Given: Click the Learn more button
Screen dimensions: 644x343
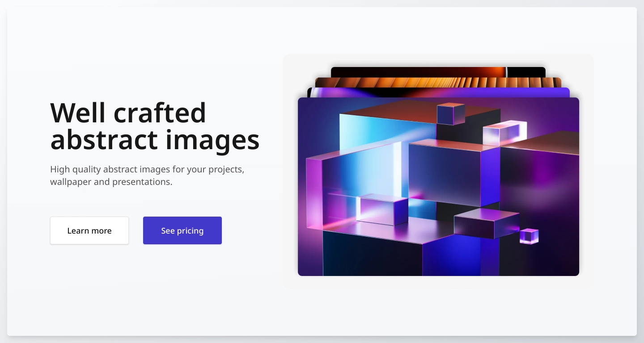Looking at the screenshot, I should (x=89, y=230).
